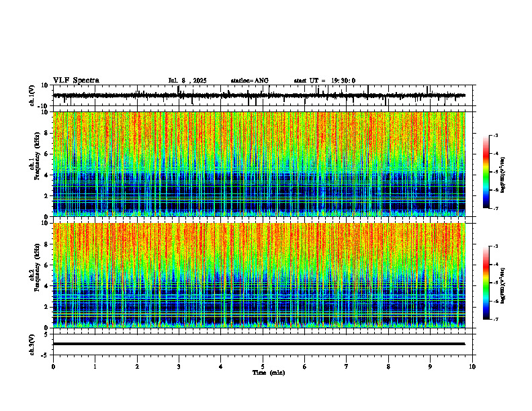This screenshot has width=532, height=411.
Task: Click time axis tick label "2"
Action: coord(137,367)
